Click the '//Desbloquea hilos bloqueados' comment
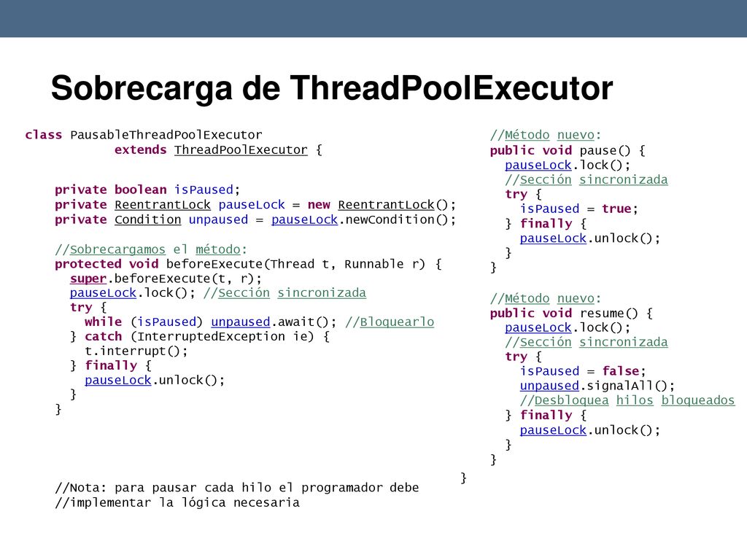 627,400
